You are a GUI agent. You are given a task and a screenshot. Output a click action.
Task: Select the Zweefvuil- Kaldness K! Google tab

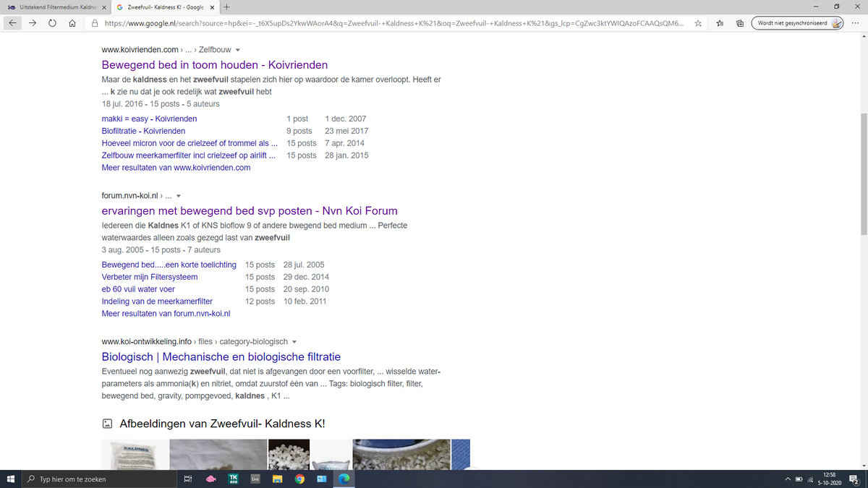click(x=165, y=7)
